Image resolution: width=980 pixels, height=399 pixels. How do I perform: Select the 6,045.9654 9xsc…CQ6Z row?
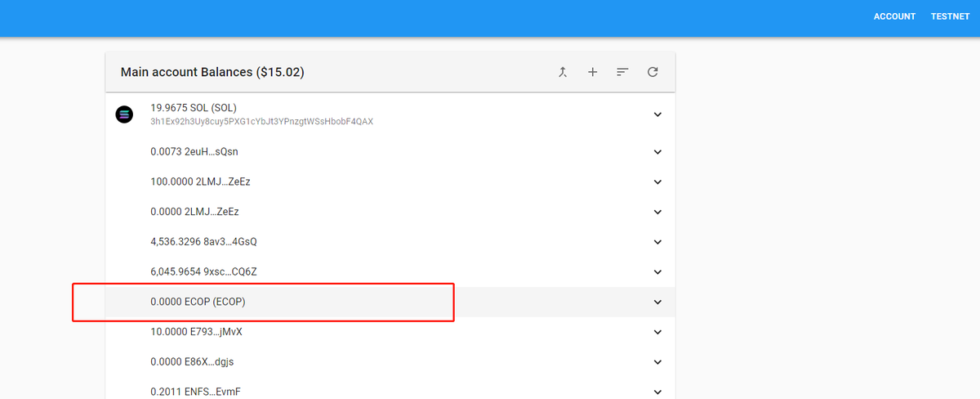[390, 271]
